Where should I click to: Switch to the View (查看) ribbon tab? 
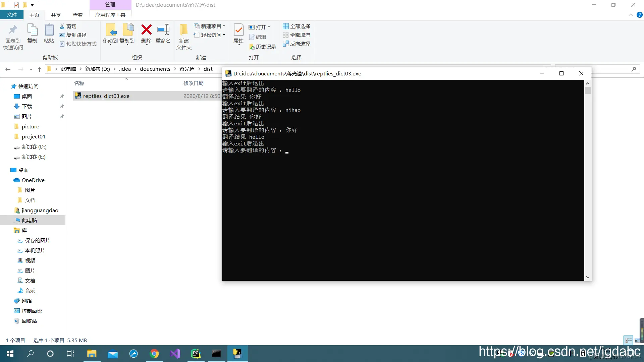tap(77, 15)
